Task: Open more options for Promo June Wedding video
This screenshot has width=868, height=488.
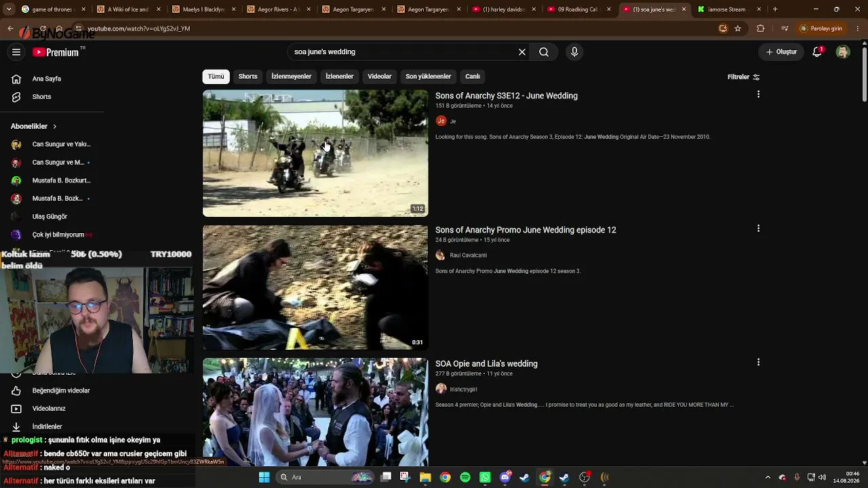Action: click(x=758, y=228)
